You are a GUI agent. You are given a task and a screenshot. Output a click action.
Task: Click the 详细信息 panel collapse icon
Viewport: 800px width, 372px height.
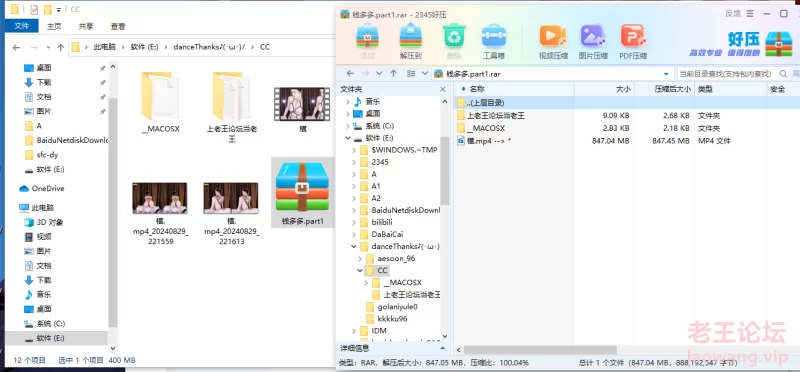coord(442,348)
